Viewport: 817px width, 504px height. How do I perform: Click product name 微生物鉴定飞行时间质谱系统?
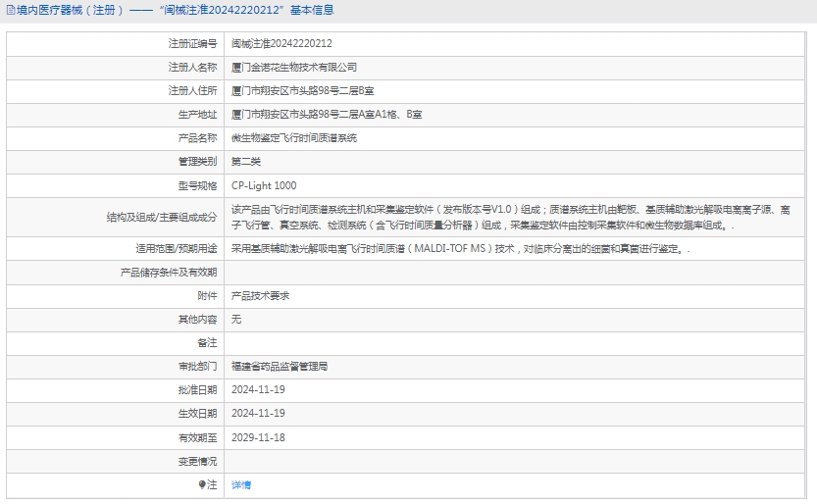(x=293, y=138)
